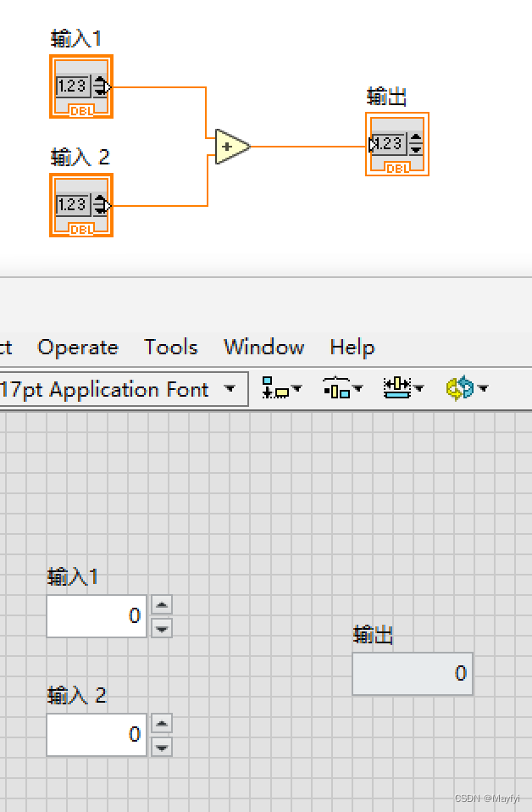532x812 pixels.
Task: Click the 输入1 numeric input field
Action: 97,616
